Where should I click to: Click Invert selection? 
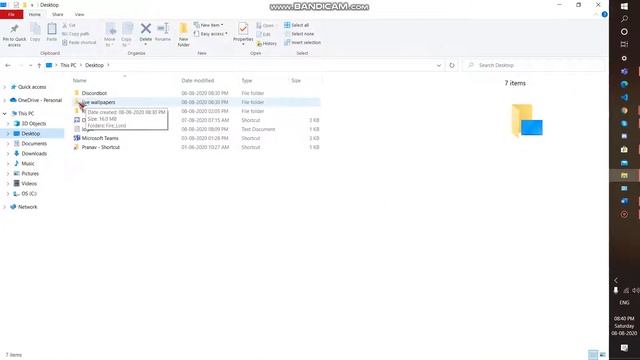click(302, 42)
